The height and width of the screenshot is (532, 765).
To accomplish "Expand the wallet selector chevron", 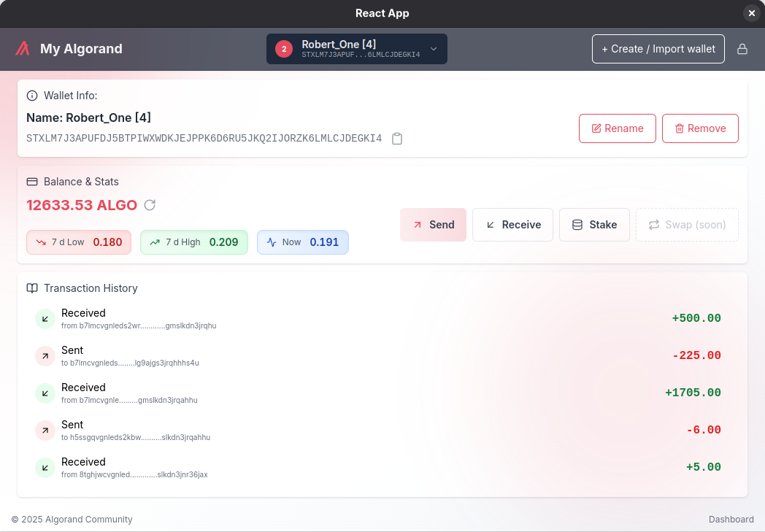I will (434, 49).
